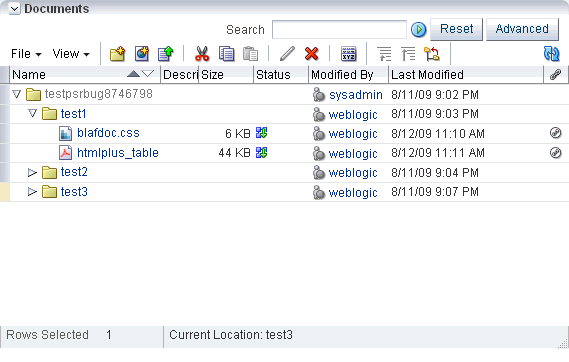Select the test2 row via row header
The height and width of the screenshot is (362, 569).
point(5,172)
